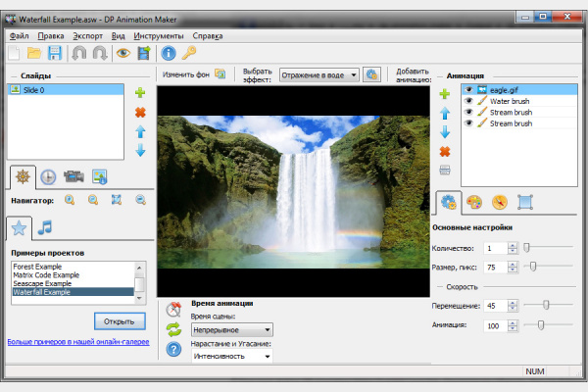The image size is (588, 392).
Task: Hide the eagle.gif animation layer
Action: (x=468, y=89)
